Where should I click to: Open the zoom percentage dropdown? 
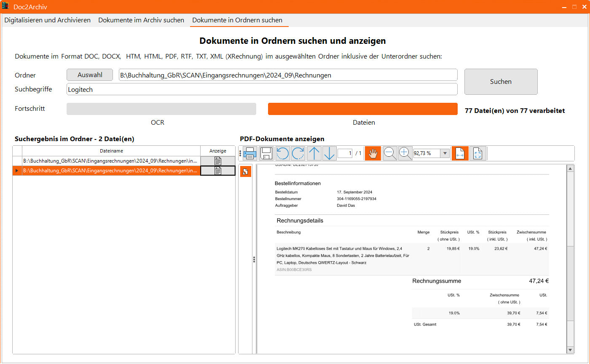[x=445, y=153]
